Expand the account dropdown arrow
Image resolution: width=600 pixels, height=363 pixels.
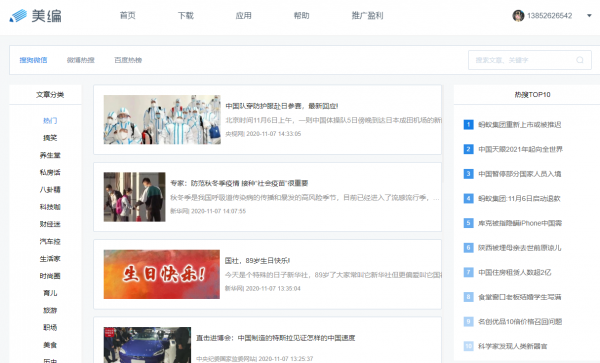pos(589,16)
